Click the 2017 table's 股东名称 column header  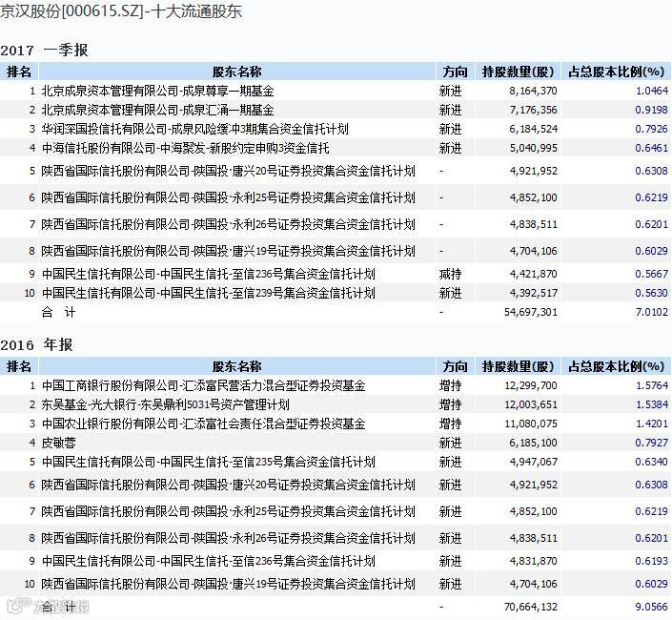236,72
